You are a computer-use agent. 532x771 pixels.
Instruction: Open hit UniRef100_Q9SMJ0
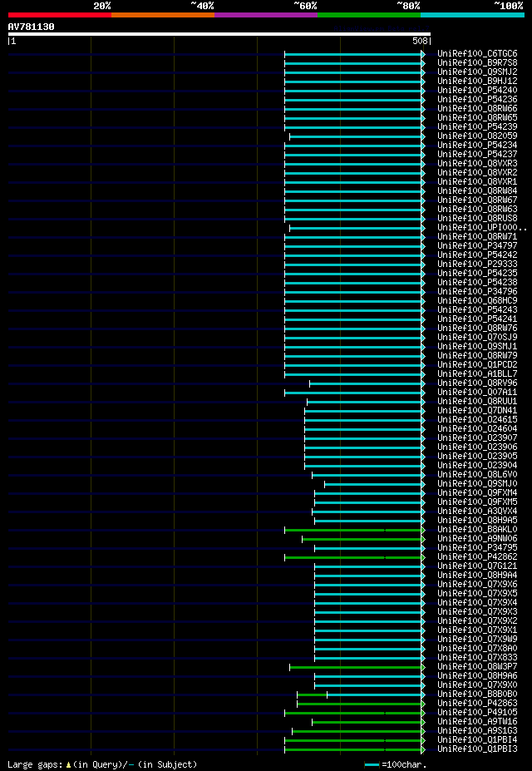[x=477, y=484]
